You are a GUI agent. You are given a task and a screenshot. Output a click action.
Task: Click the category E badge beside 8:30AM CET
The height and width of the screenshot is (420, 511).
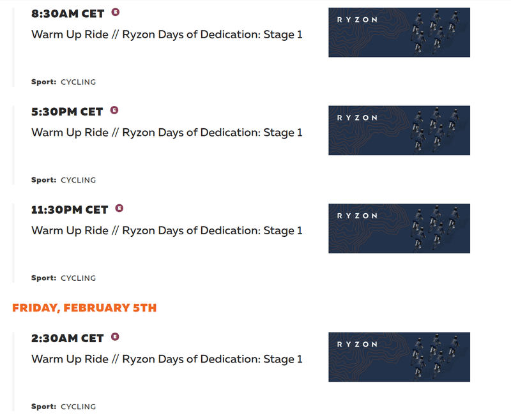[116, 12]
